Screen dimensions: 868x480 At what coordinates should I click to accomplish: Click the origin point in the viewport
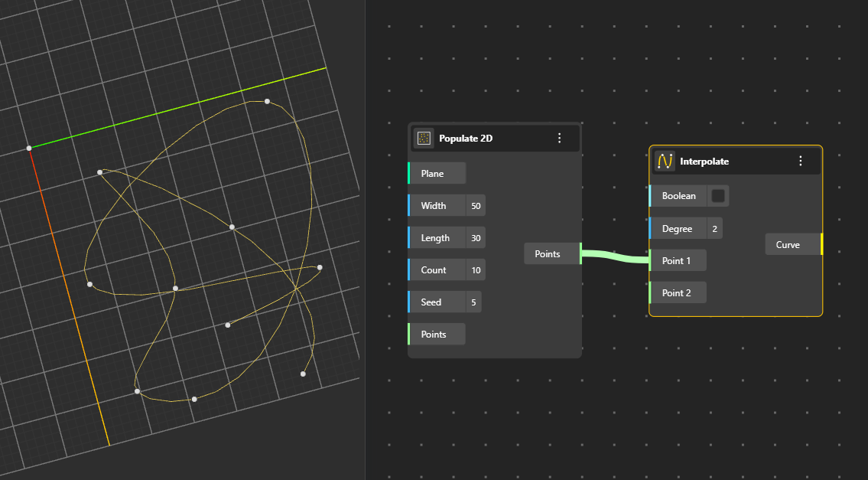29,148
